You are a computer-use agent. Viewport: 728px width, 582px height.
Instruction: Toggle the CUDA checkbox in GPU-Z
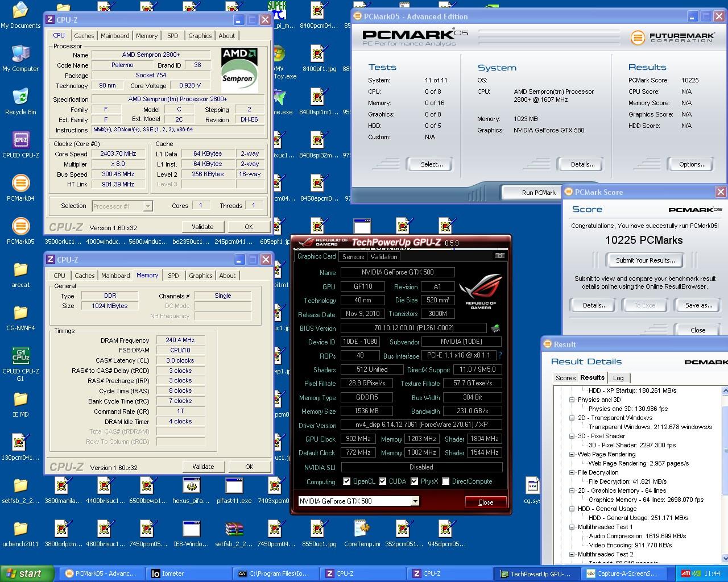(382, 481)
